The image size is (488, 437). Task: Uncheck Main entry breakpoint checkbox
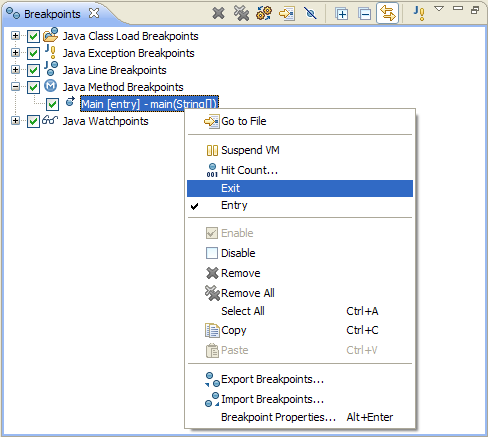pos(52,104)
